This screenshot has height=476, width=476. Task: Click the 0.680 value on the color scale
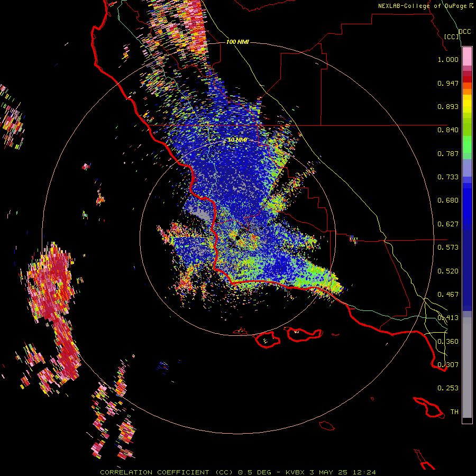click(x=448, y=200)
